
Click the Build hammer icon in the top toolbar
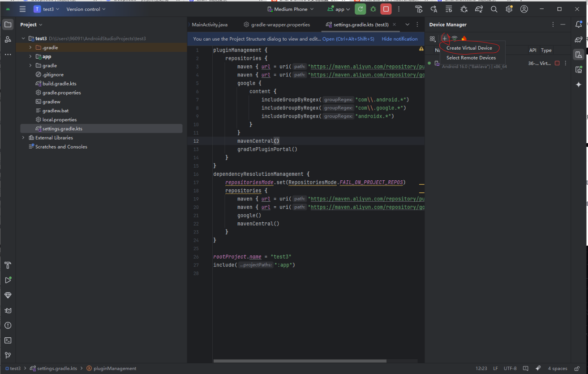click(x=419, y=9)
